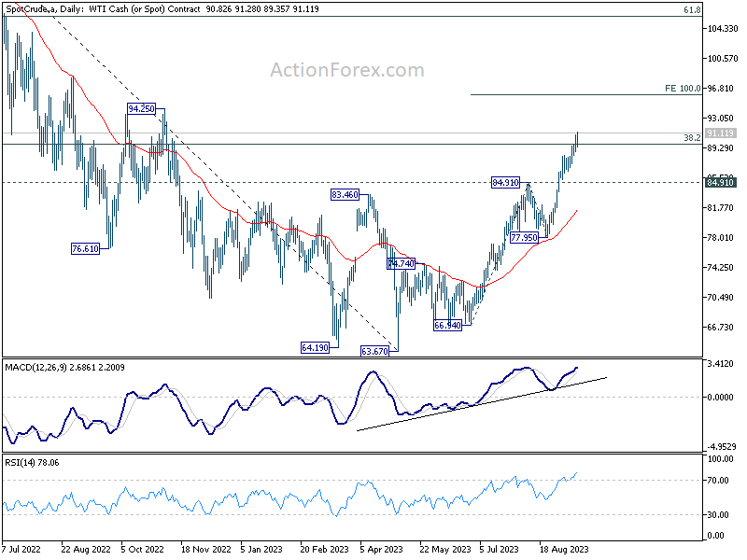
Task: Click the 66.940 price label
Action: pyautogui.click(x=447, y=325)
